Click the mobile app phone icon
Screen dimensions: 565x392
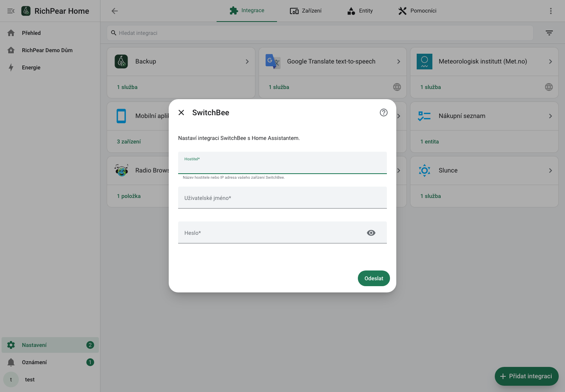pos(121,116)
